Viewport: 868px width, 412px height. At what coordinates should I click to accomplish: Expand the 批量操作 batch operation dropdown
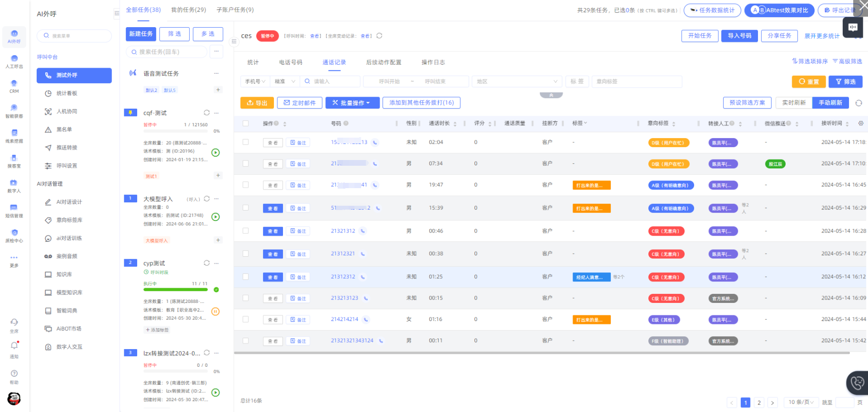coord(352,103)
